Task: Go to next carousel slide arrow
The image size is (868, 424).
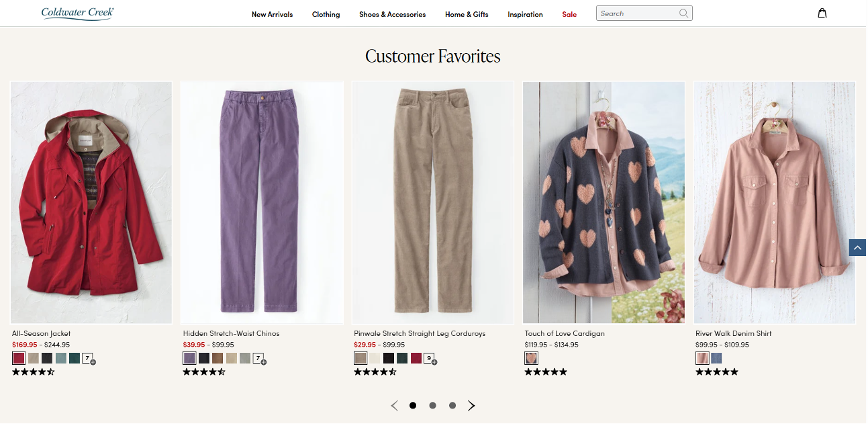Action: [471, 405]
